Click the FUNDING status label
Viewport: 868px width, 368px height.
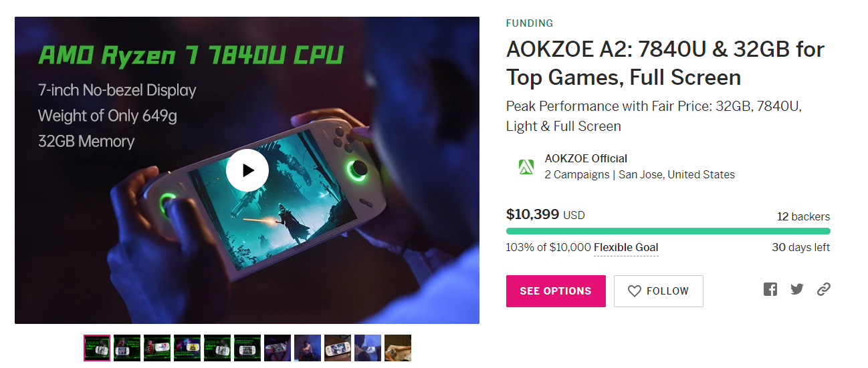click(x=529, y=23)
